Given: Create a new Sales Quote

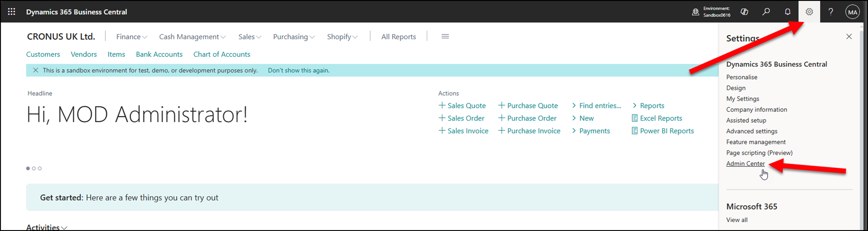Looking at the screenshot, I should pos(462,106).
